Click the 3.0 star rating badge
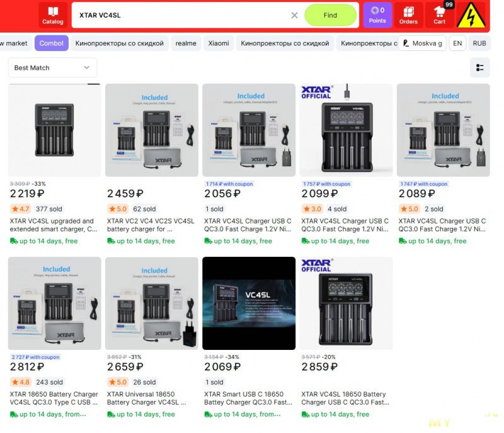Viewport: 504px width, 433px height. 312,209
